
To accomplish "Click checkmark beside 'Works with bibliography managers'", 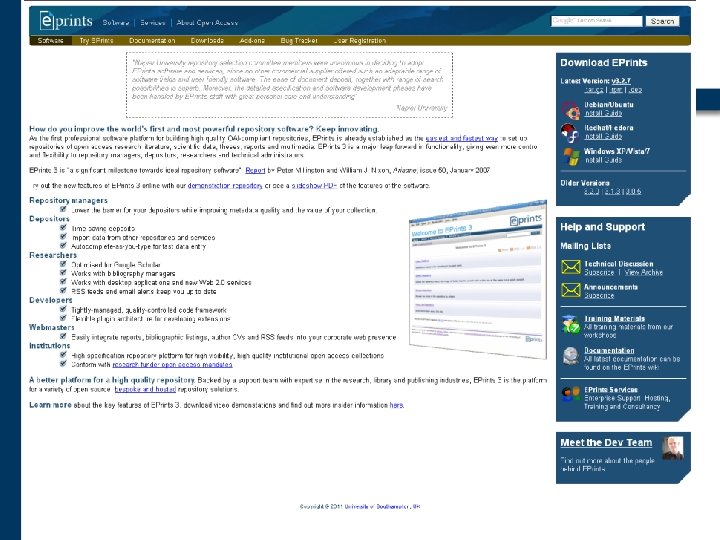I will click(x=63, y=273).
